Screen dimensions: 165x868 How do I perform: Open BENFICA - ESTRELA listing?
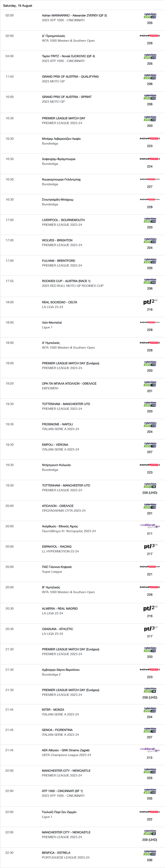[56, 852]
